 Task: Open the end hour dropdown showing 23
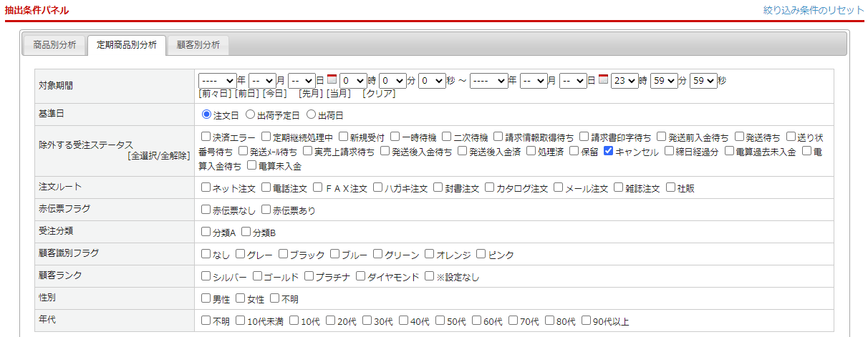click(625, 81)
